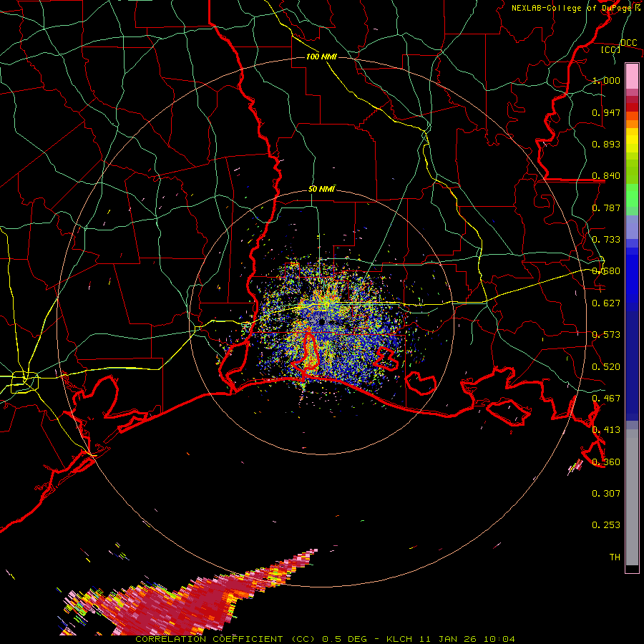Viewport: 644px width, 644px height.
Task: Click the "0.787" scale value
Action: (606, 208)
